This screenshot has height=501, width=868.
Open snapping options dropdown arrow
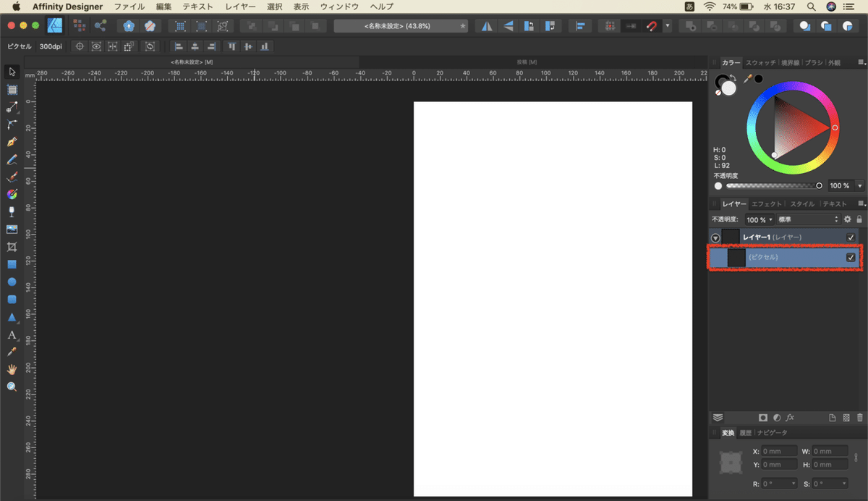coord(667,26)
